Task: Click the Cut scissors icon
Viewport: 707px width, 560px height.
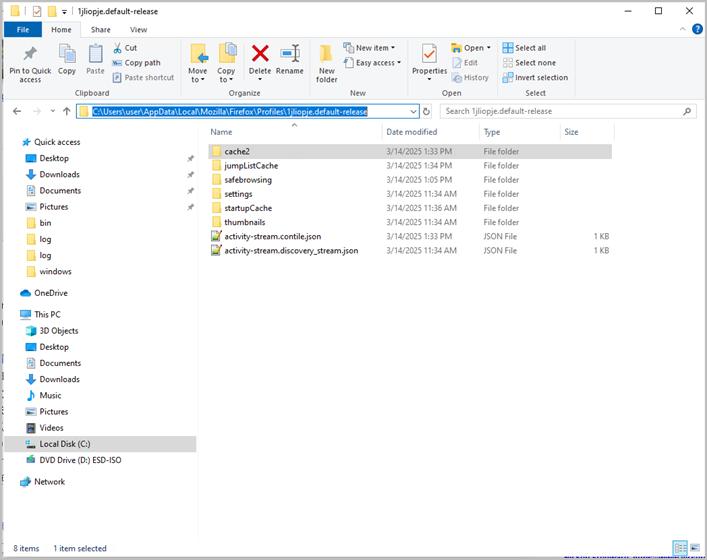Action: (x=118, y=48)
